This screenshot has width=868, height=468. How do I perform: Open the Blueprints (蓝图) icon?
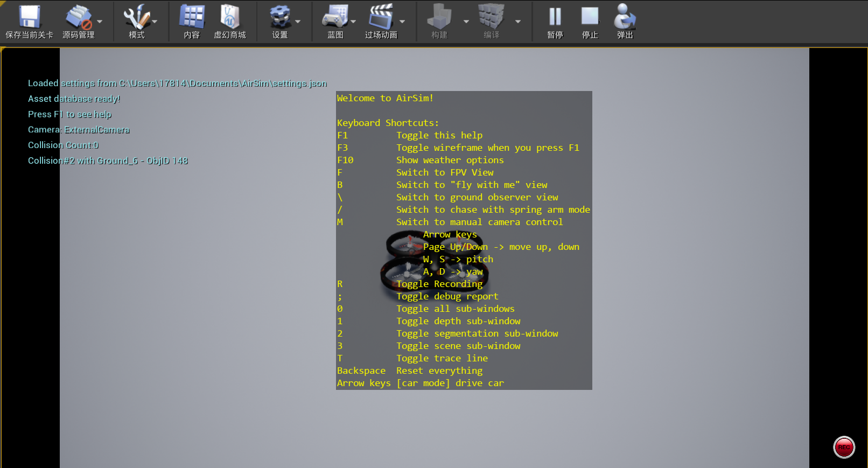pos(335,17)
